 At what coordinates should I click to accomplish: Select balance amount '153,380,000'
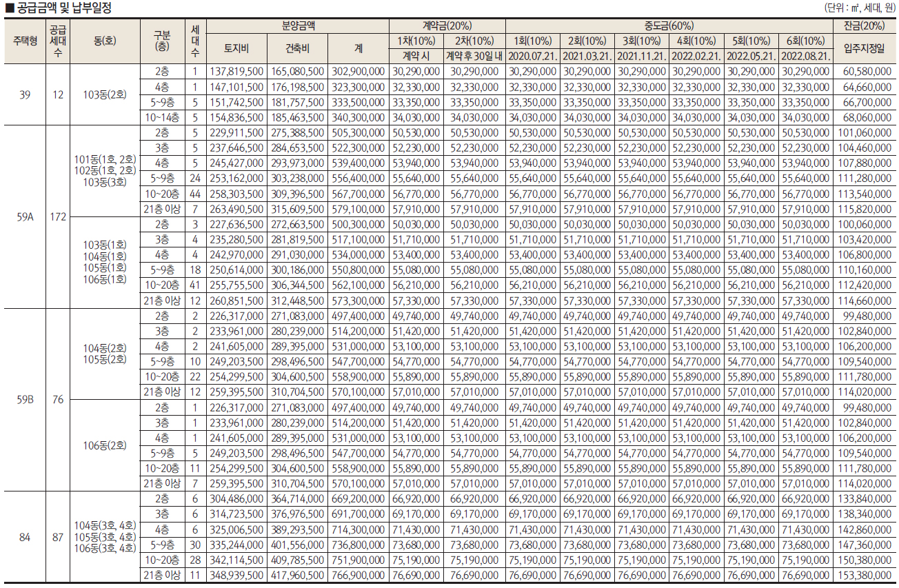tap(865, 575)
